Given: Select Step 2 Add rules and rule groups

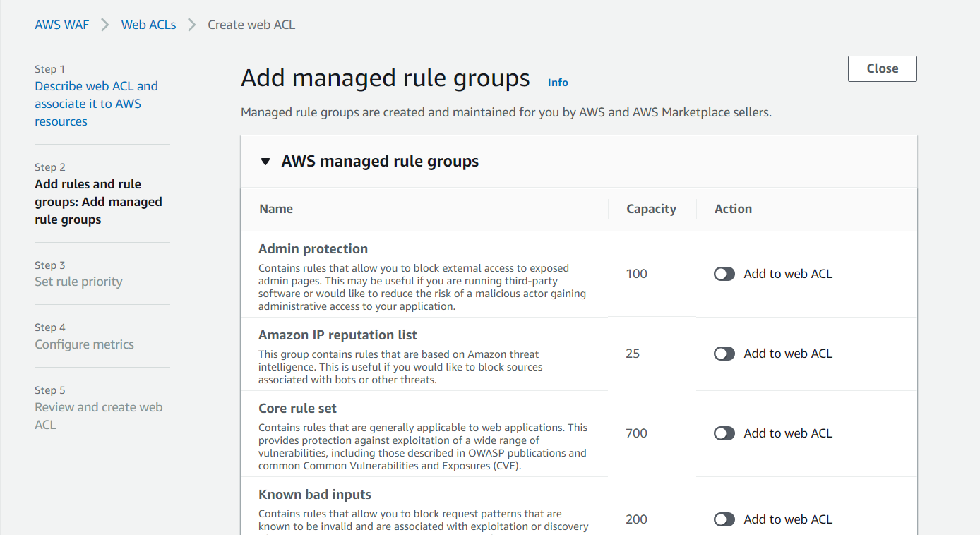Looking at the screenshot, I should coord(99,202).
